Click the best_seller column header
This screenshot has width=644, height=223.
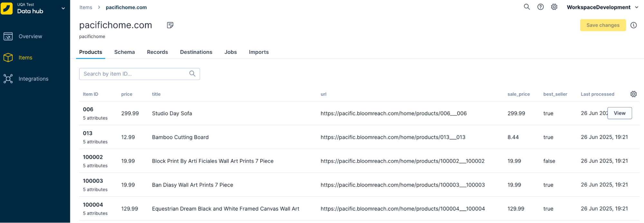click(x=555, y=94)
